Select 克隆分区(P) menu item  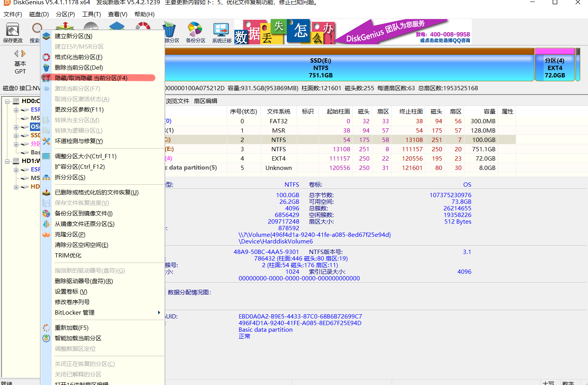click(70, 234)
